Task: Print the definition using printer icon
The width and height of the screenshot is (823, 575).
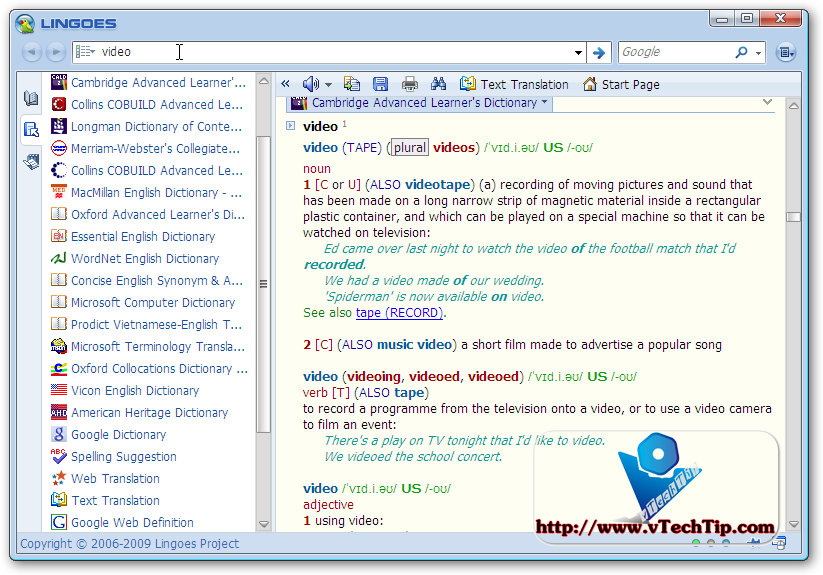Action: pyautogui.click(x=409, y=83)
